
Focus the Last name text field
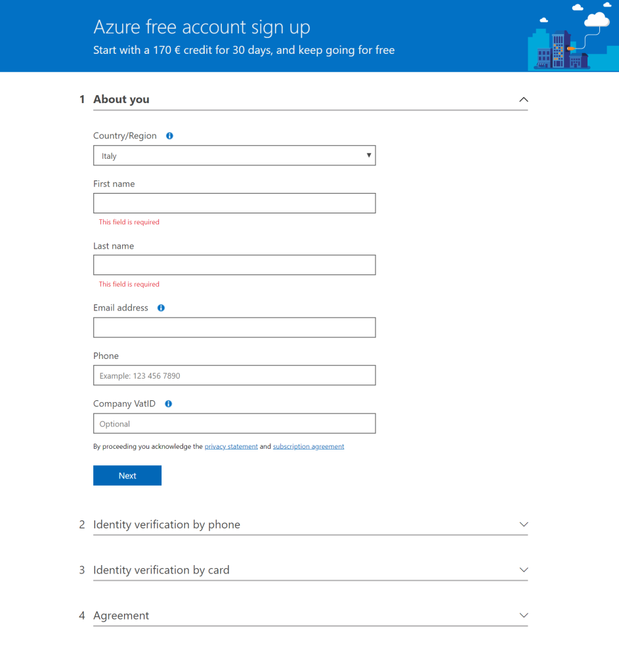click(234, 265)
